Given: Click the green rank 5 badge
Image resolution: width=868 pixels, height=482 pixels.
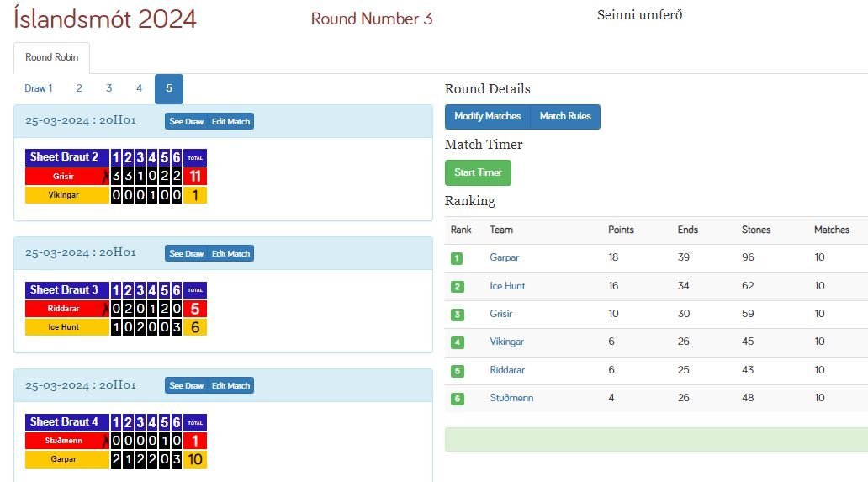Looking at the screenshot, I should pos(457,371).
